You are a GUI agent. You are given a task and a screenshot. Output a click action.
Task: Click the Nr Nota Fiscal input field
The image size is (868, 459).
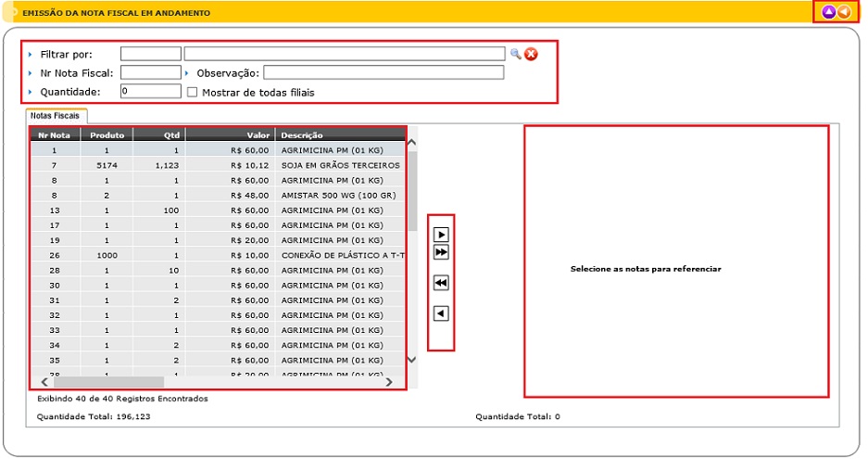tap(150, 72)
